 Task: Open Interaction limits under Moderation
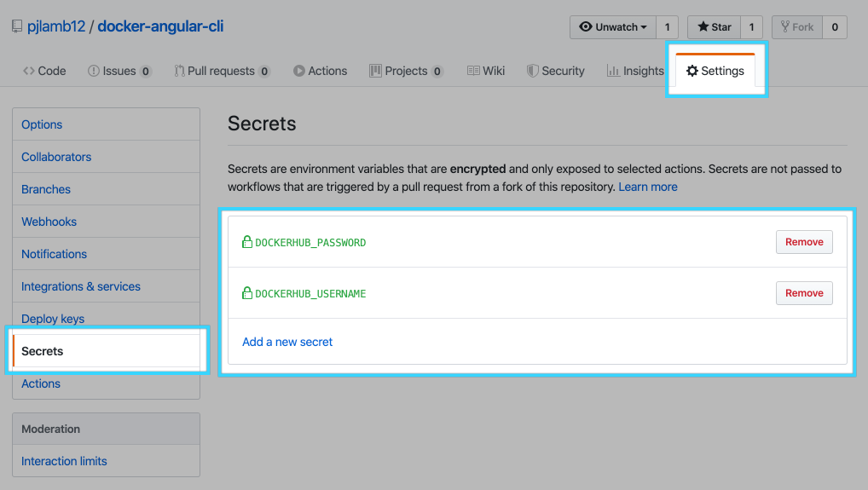[106, 461]
